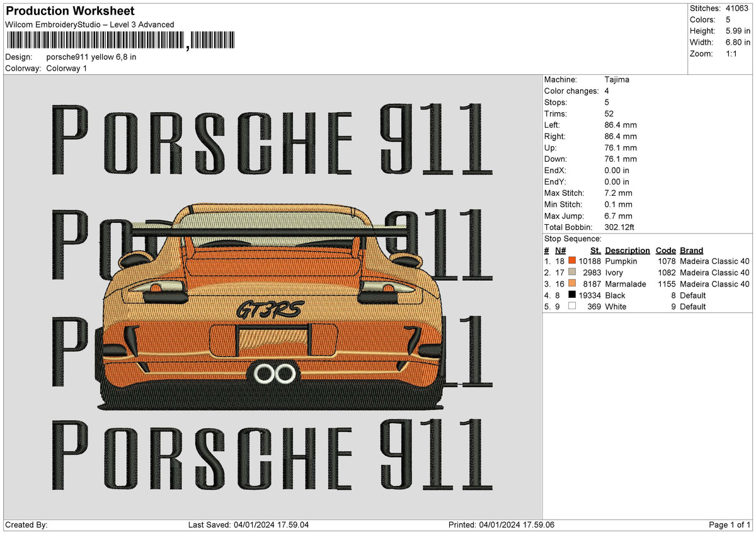The height and width of the screenshot is (534, 756).
Task: Click the Width value 6.80 in
Action: pos(737,42)
